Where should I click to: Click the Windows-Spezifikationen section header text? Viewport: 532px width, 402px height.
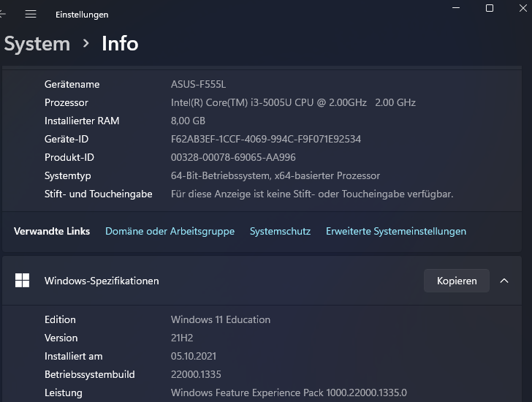[102, 281]
